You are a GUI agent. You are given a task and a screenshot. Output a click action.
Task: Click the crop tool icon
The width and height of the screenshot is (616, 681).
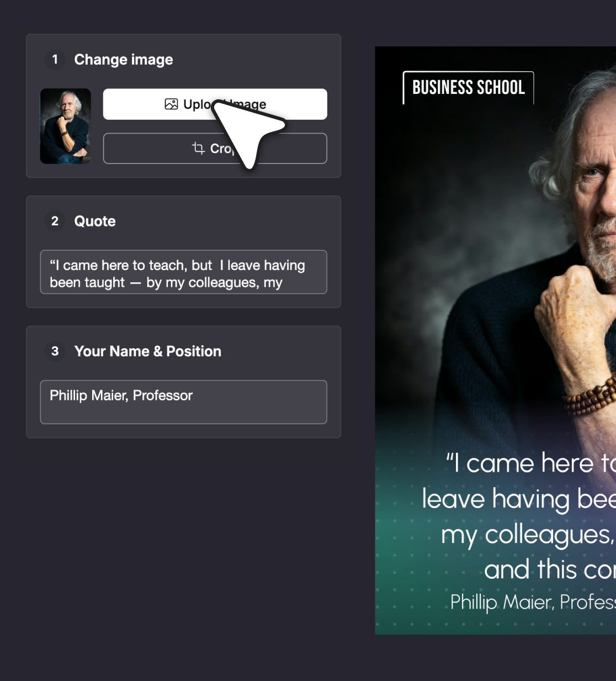[198, 148]
